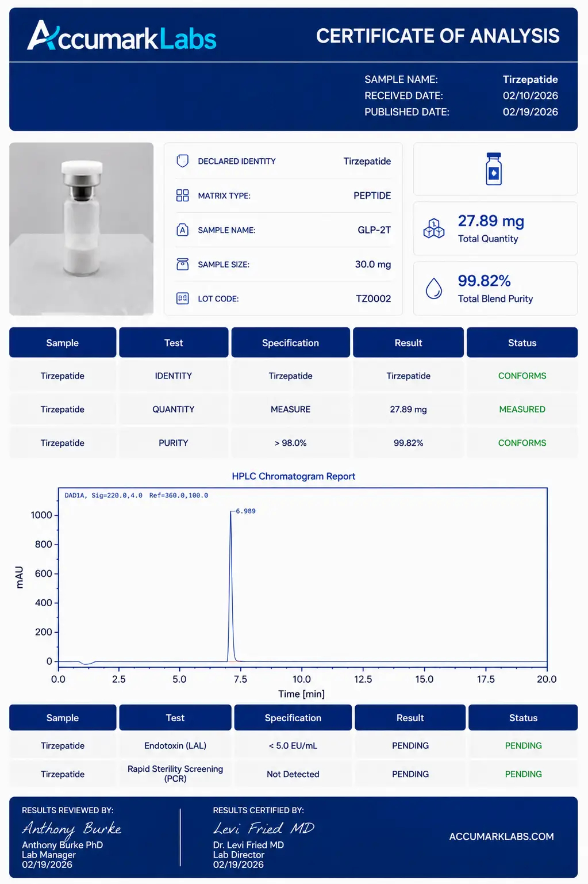Click the Not Detected specification cell
Viewport: 588px width, 884px height.
(293, 774)
